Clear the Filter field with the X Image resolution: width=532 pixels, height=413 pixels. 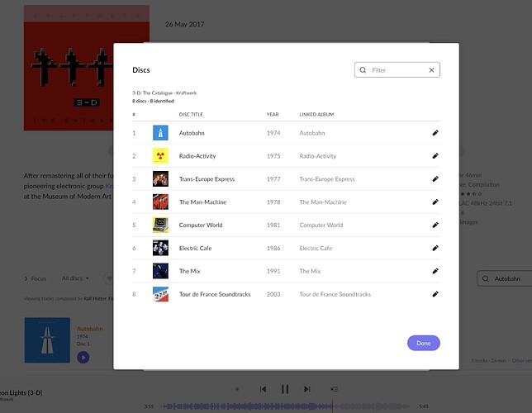coord(431,70)
